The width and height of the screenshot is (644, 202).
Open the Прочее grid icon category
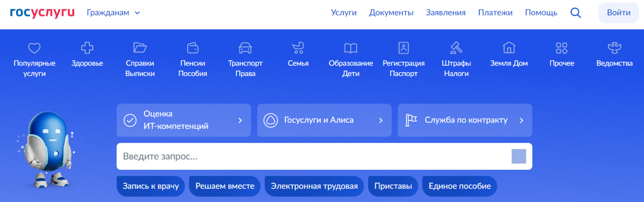tap(562, 55)
